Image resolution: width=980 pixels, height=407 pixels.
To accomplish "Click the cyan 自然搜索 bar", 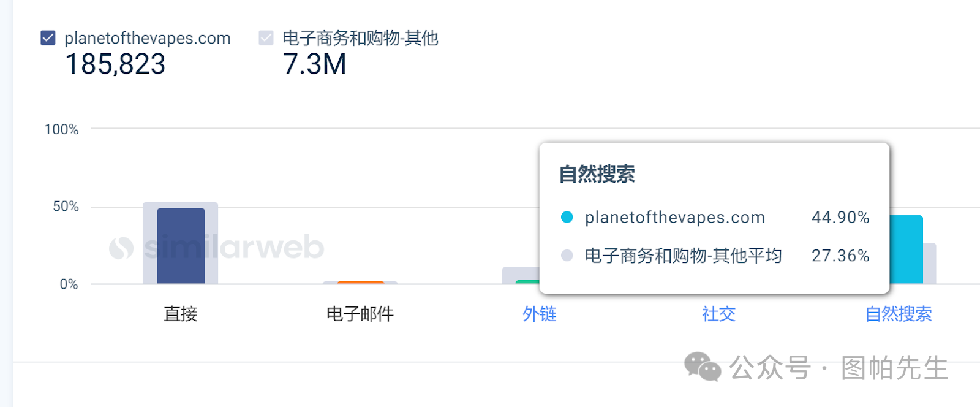I will (x=906, y=249).
